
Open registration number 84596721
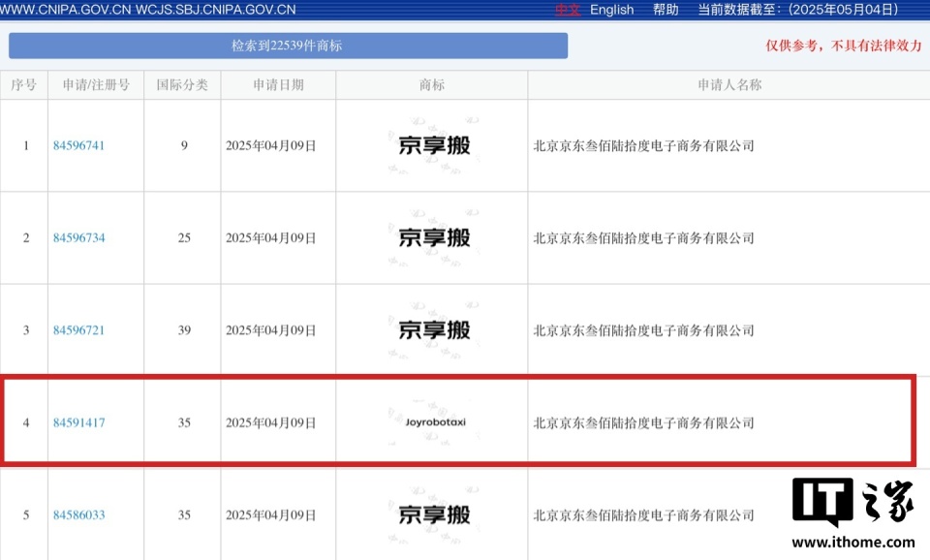point(78,330)
